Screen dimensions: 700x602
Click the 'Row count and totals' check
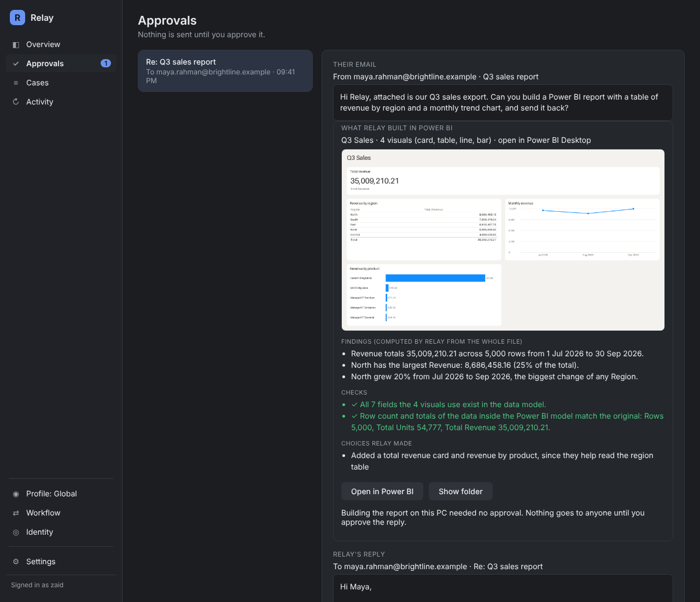click(x=507, y=422)
